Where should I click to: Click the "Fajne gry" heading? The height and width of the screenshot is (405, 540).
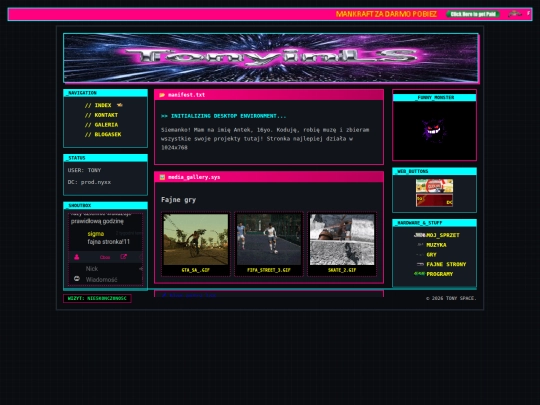pyautogui.click(x=178, y=200)
